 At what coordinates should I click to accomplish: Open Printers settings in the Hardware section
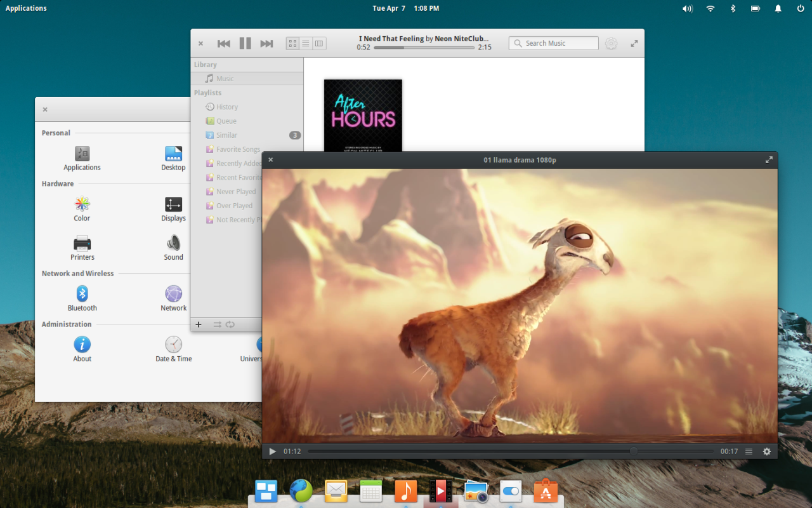[x=82, y=246]
